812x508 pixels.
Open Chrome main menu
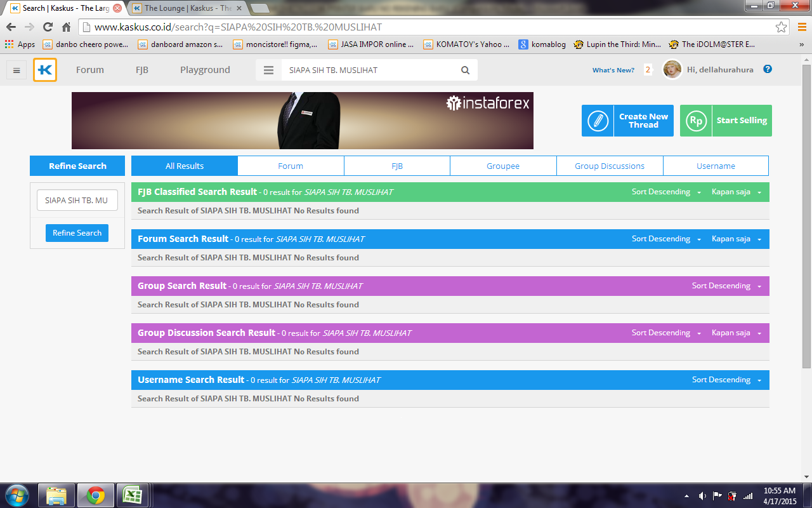[x=802, y=27]
